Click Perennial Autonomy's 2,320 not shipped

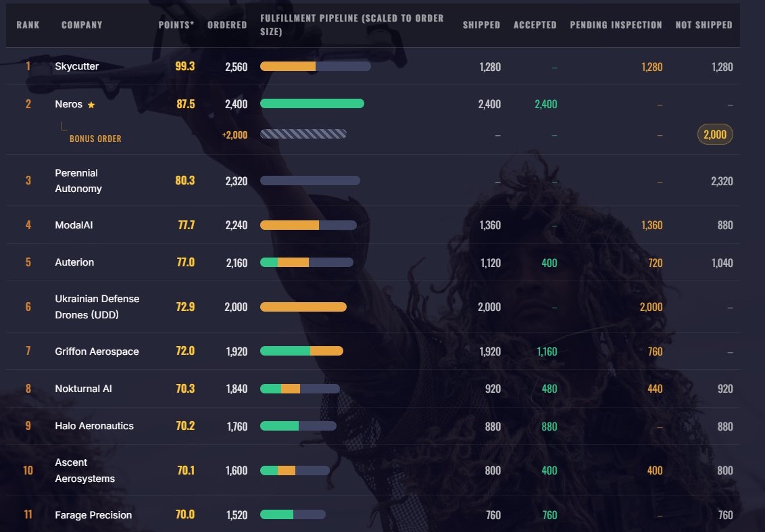(722, 181)
